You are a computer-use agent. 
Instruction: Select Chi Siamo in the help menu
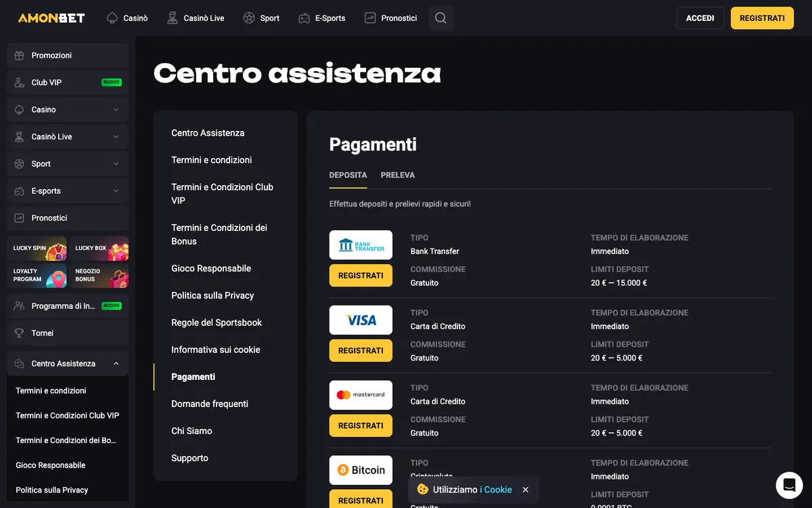point(191,431)
